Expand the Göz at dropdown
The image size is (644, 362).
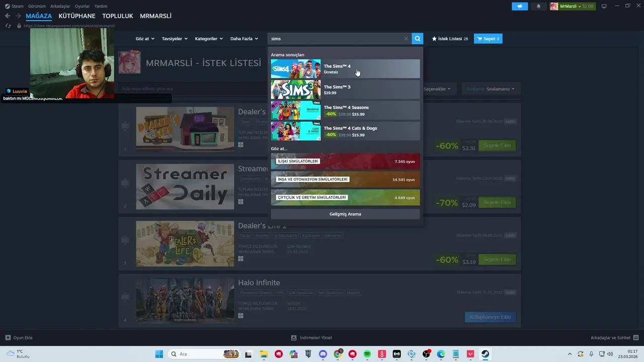(144, 39)
